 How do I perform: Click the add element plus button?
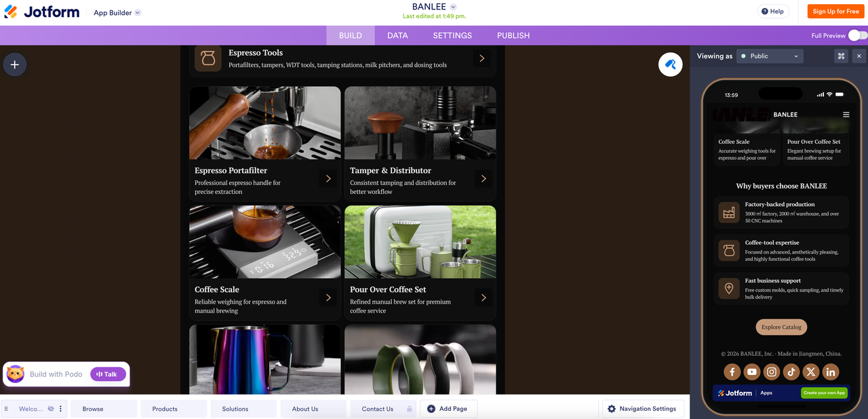tap(15, 65)
